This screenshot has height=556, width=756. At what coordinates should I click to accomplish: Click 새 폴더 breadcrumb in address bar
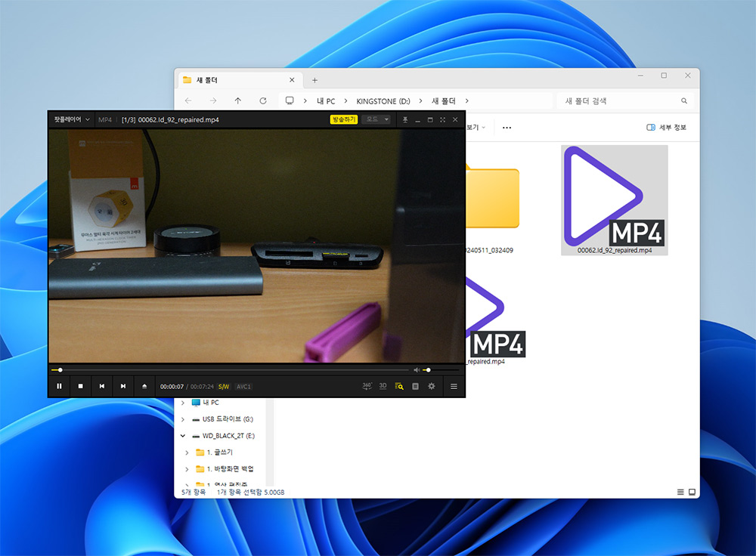tap(443, 101)
